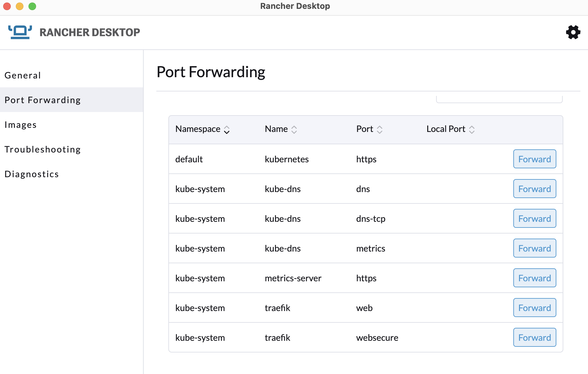588x374 pixels.
Task: Click the 'websecure' port cell
Action: point(377,338)
